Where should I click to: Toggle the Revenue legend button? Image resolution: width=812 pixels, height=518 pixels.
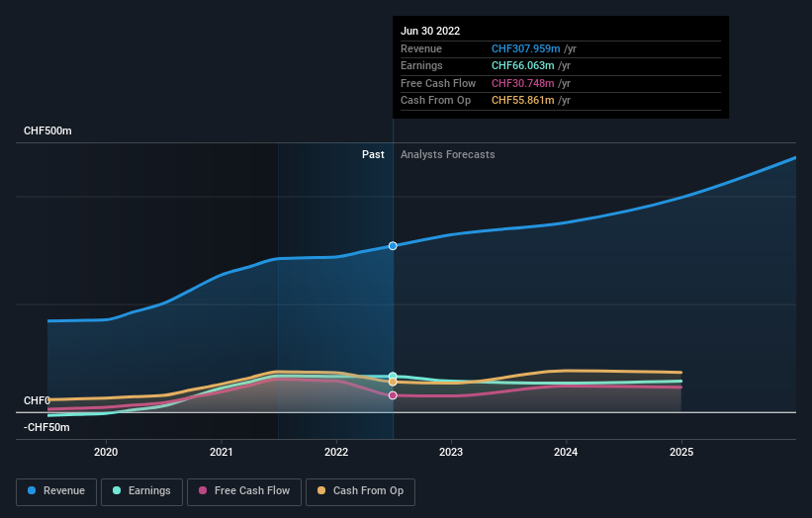[56, 491]
